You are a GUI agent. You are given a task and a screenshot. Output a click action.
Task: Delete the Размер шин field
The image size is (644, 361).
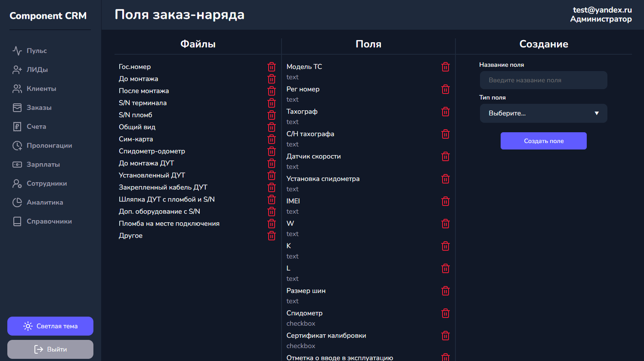click(x=446, y=291)
